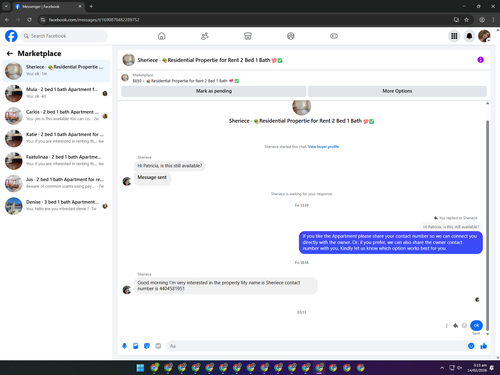500x375 pixels.
Task: Open more options next to ok message
Action: pyautogui.click(x=446, y=325)
